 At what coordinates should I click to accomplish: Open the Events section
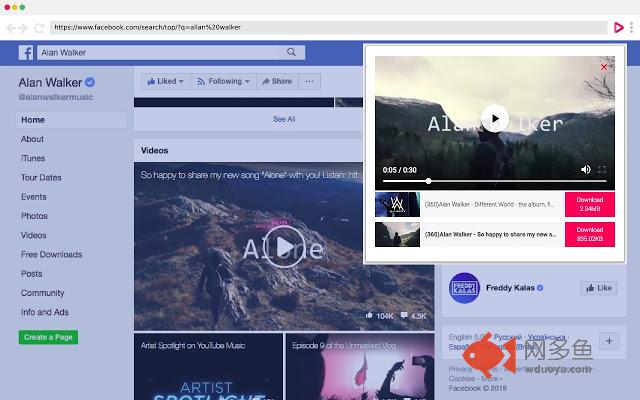click(33, 197)
